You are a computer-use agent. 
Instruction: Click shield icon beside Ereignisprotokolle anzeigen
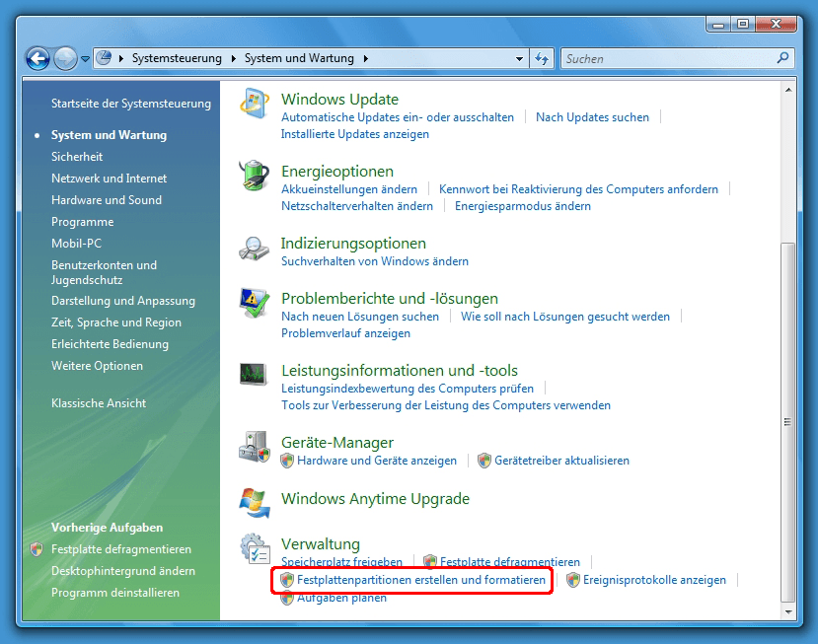573,580
